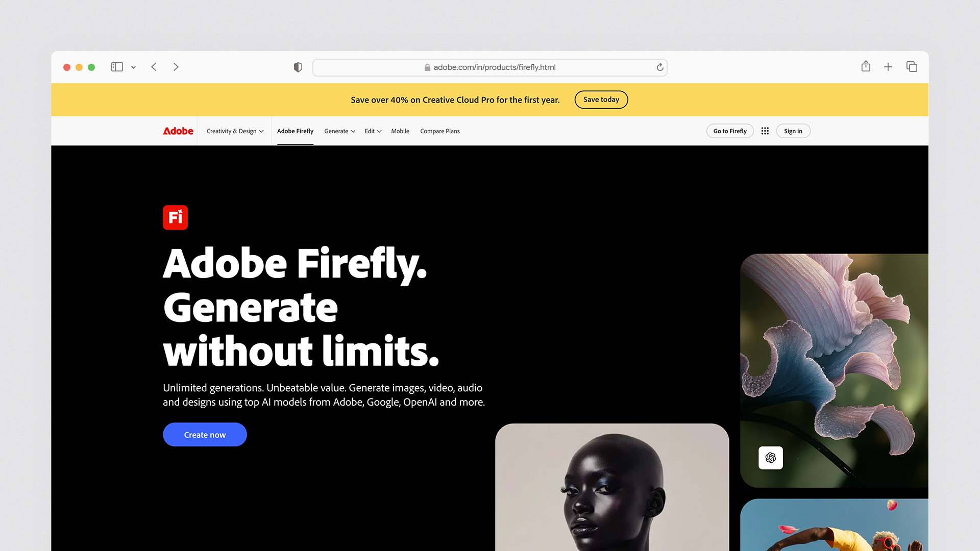Image resolution: width=980 pixels, height=551 pixels.
Task: Navigate back to the previous page
Action: pyautogui.click(x=154, y=67)
